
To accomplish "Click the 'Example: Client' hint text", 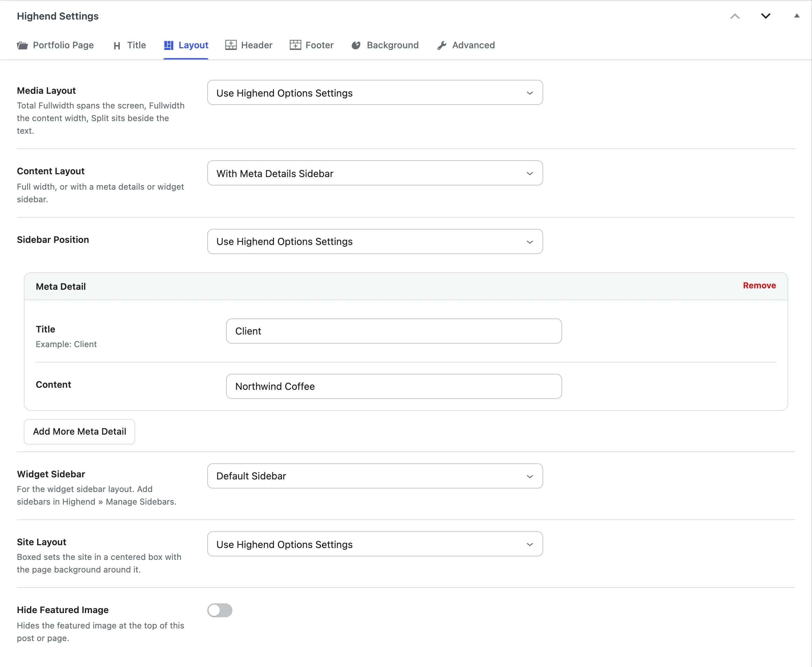I will click(66, 344).
